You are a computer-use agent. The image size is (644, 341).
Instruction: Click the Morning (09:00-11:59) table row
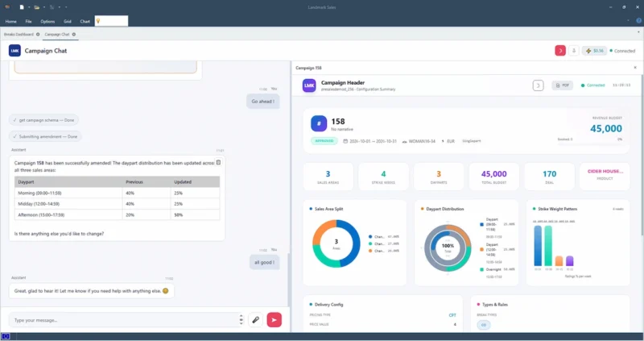click(x=117, y=193)
